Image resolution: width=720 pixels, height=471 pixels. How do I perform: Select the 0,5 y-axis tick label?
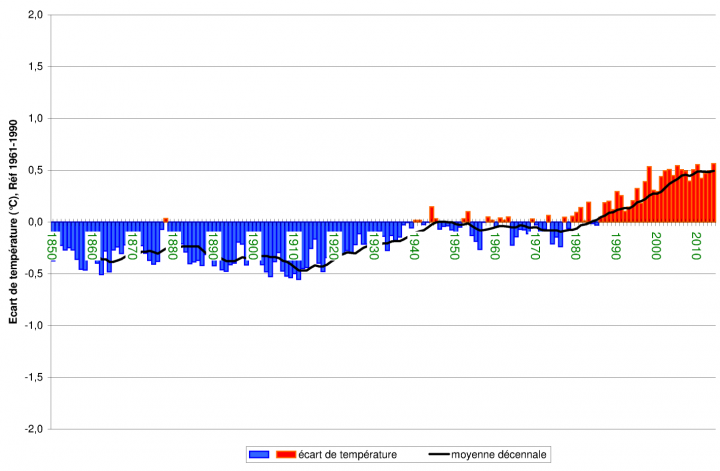point(35,170)
